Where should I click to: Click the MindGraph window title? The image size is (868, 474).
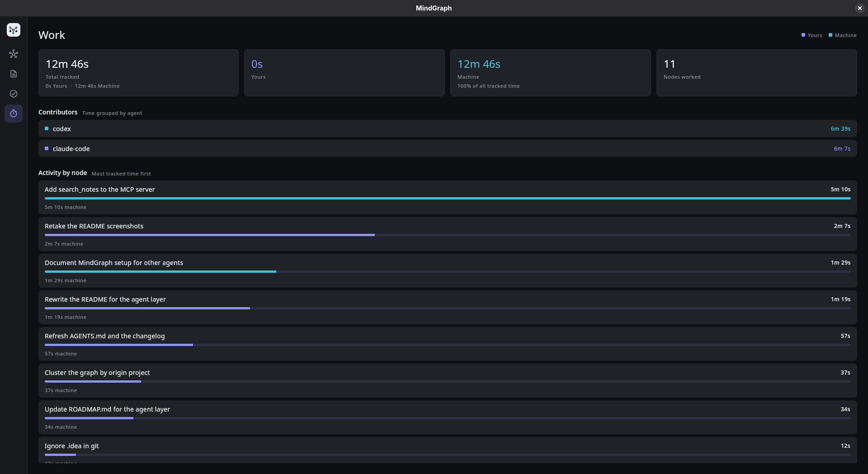click(x=434, y=8)
